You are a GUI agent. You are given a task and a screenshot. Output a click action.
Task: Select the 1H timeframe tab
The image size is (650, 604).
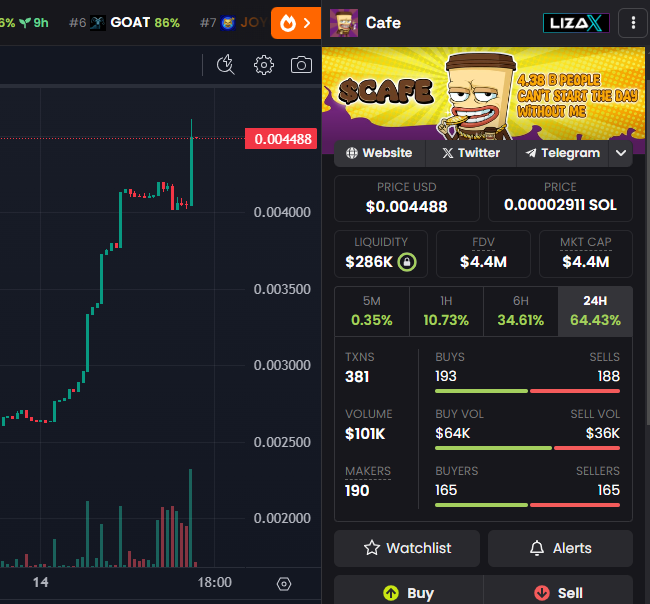click(x=446, y=311)
